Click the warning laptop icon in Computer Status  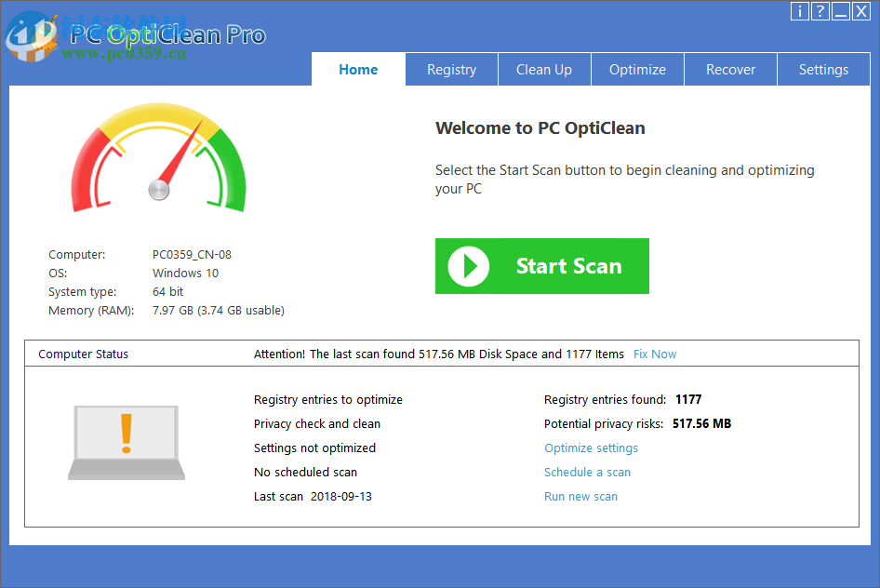coord(126,445)
